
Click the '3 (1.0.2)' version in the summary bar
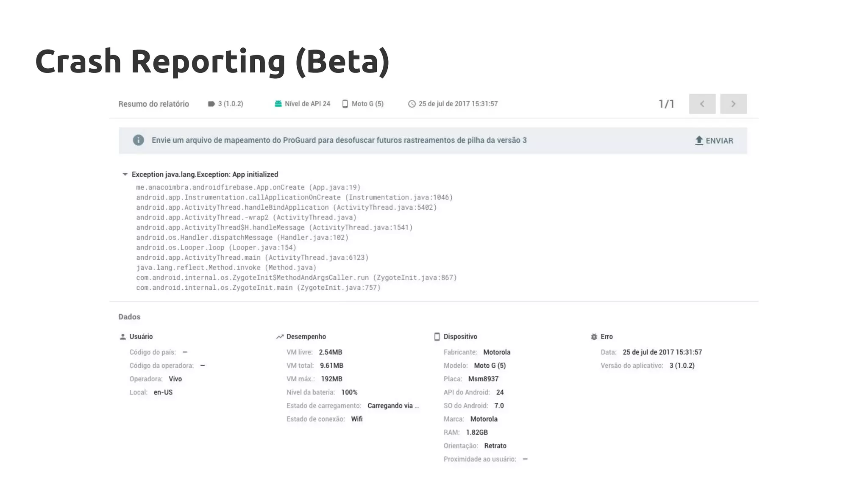tap(231, 104)
